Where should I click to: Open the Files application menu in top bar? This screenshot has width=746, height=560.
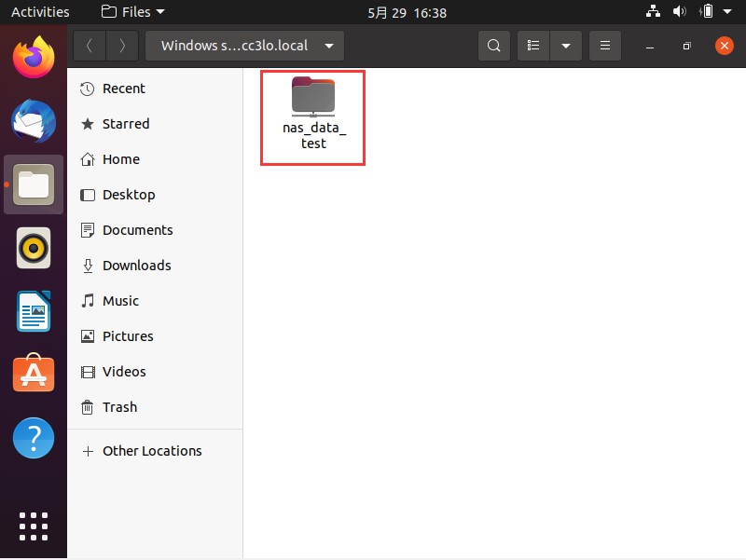coord(132,12)
